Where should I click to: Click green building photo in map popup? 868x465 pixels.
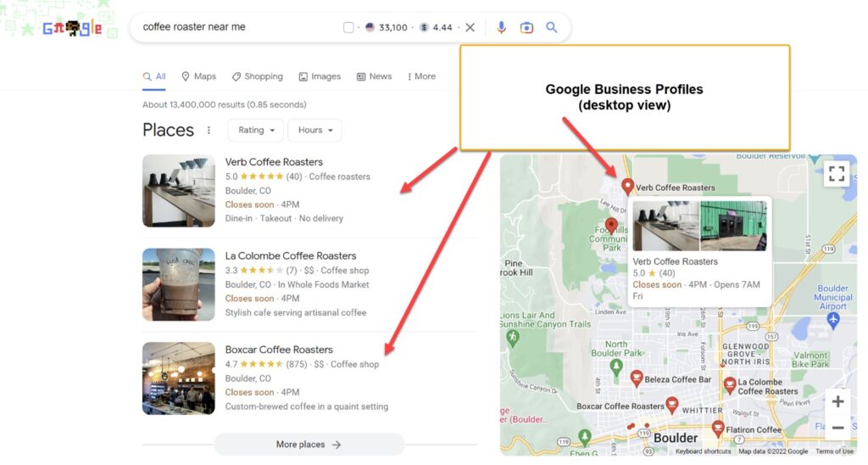(x=733, y=226)
